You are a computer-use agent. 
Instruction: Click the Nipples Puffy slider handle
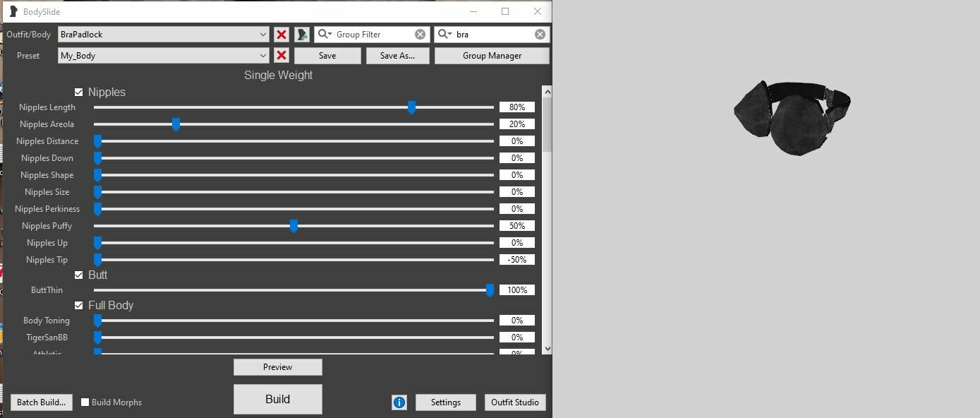[x=294, y=226]
